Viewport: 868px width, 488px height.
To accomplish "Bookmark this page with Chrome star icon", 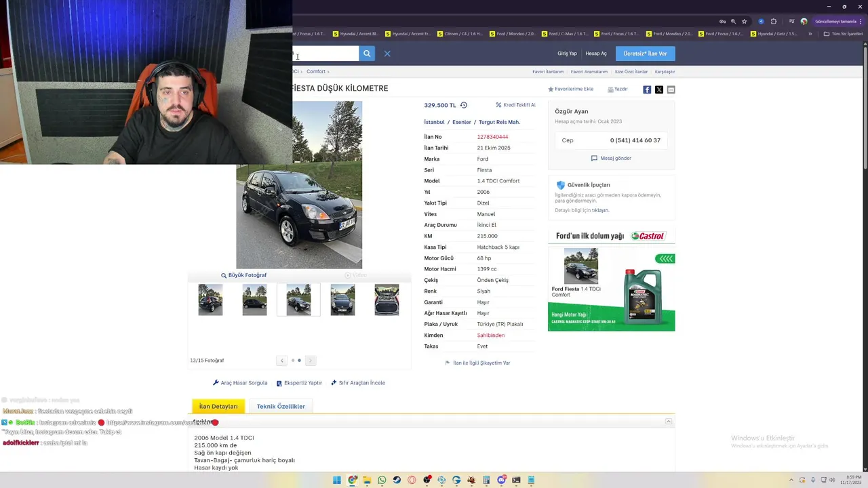I will coord(744,22).
